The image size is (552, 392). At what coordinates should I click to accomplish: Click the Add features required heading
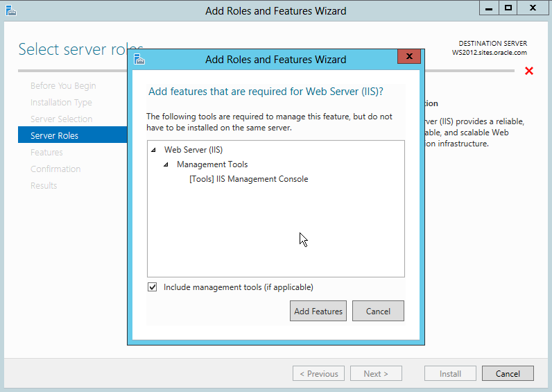(x=266, y=92)
